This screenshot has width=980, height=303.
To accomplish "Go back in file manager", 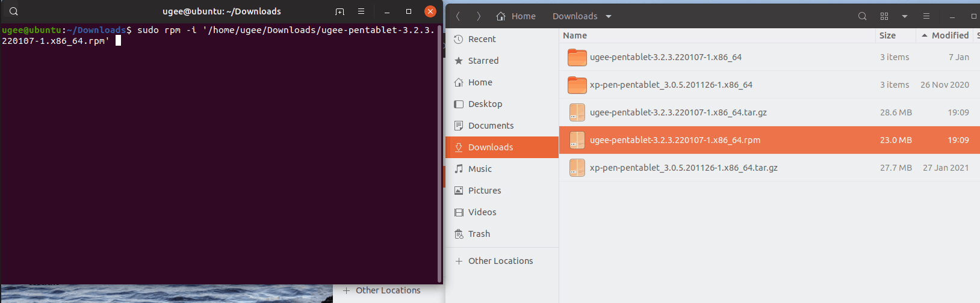I will click(458, 16).
